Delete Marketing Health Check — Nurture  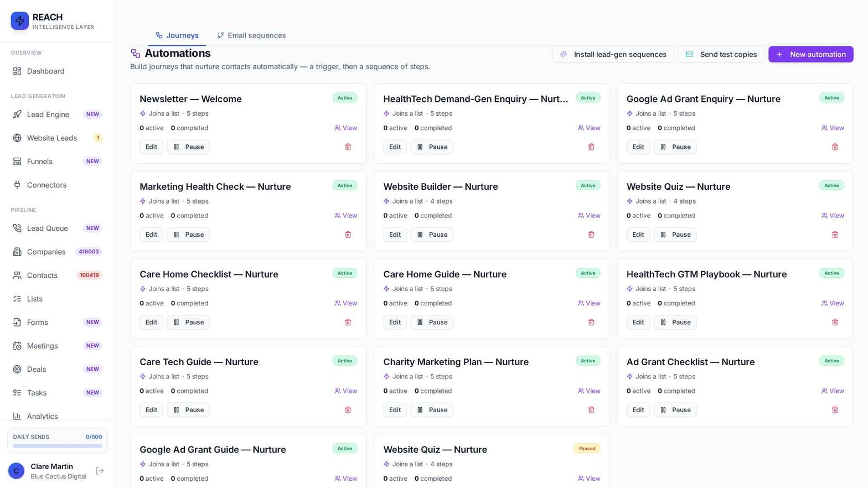pyautogui.click(x=348, y=235)
